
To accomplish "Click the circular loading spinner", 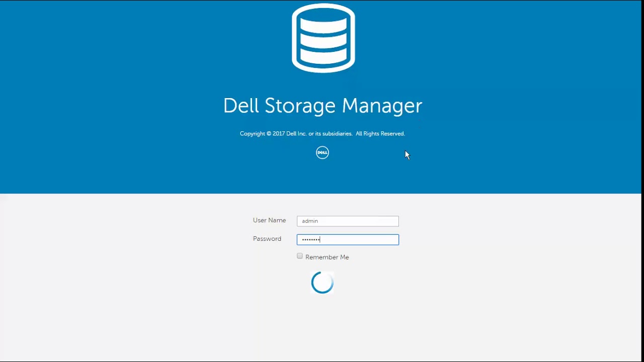I will [323, 283].
